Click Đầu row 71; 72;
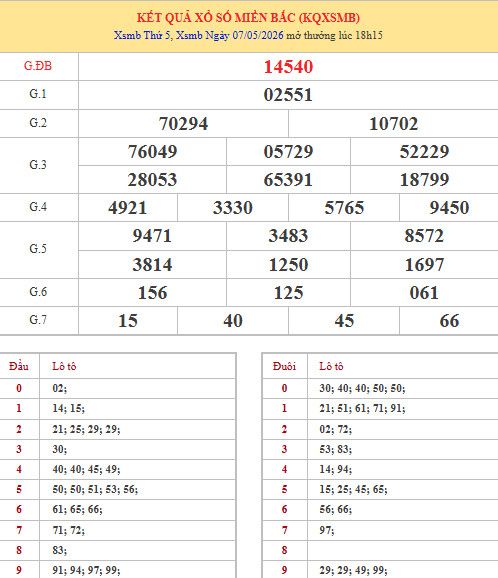 [68, 530]
